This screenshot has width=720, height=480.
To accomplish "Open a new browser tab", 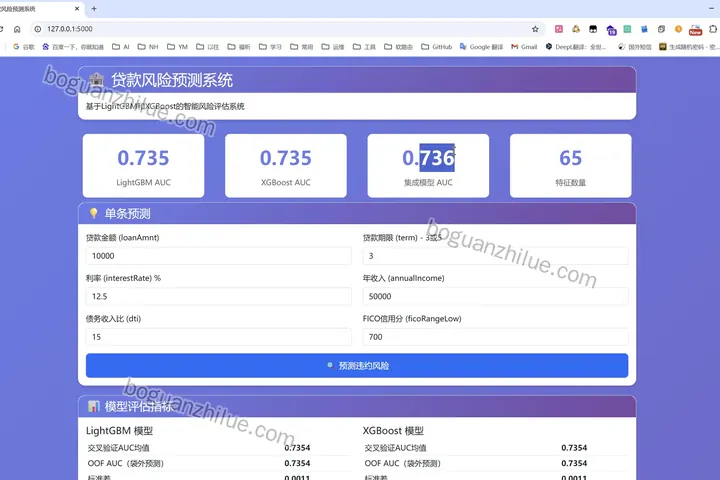I will [94, 8].
